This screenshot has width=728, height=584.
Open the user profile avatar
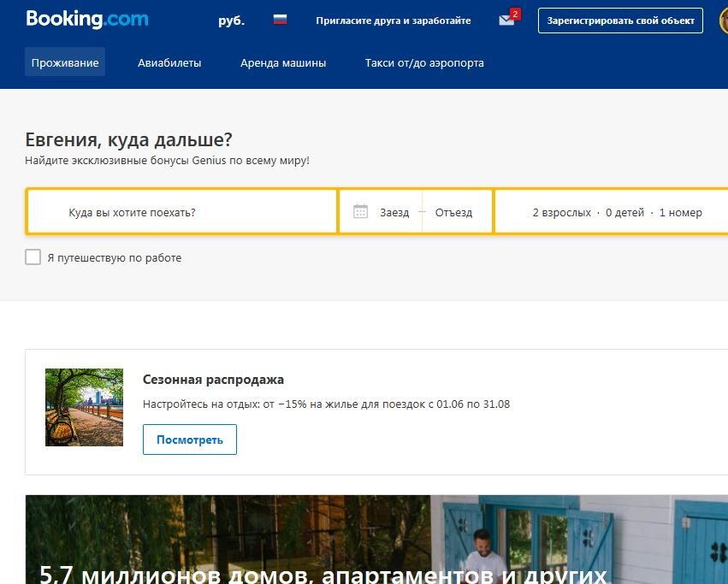pos(724,21)
